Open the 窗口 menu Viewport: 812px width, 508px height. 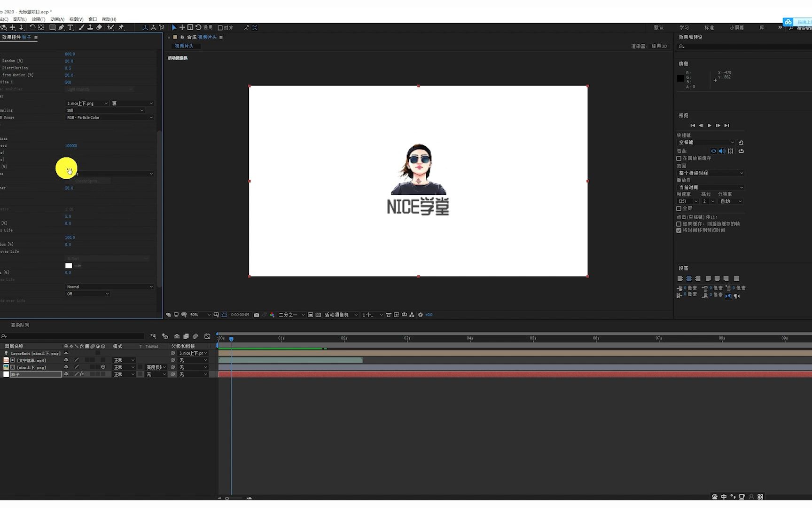tap(93, 19)
